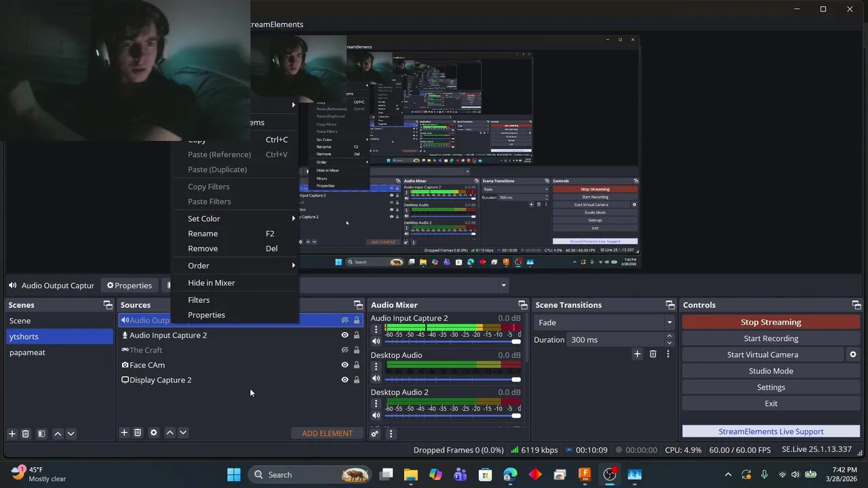
Task: Open virtual camera settings gear
Action: (x=853, y=354)
